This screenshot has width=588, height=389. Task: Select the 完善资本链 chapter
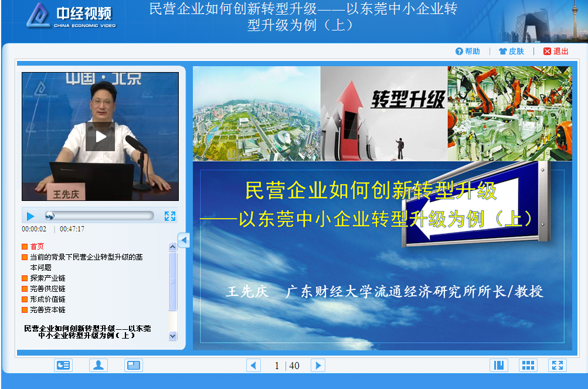(x=47, y=310)
